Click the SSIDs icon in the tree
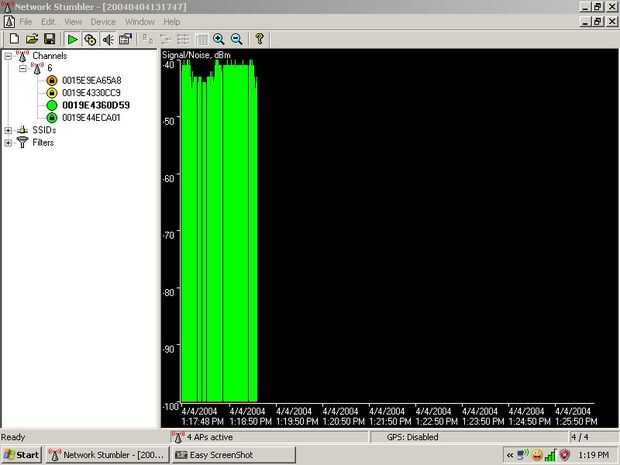The width and height of the screenshot is (620, 465). tap(23, 130)
